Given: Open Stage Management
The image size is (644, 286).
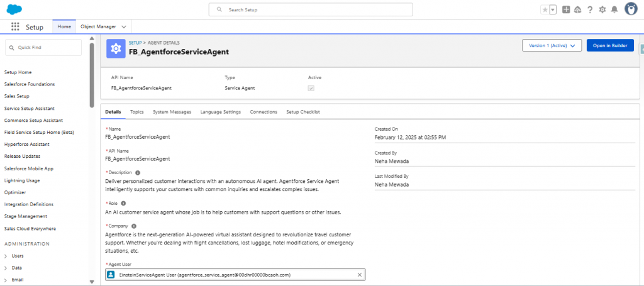Looking at the screenshot, I should click(x=25, y=216).
